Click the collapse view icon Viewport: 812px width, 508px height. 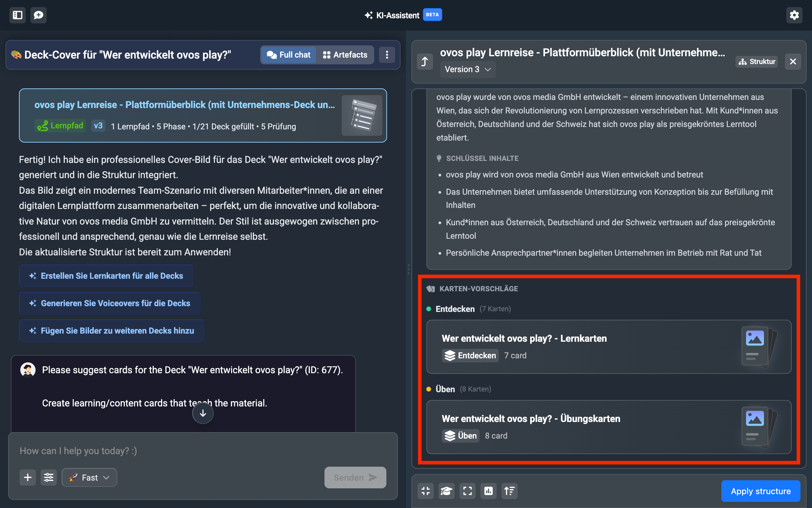[426, 491]
